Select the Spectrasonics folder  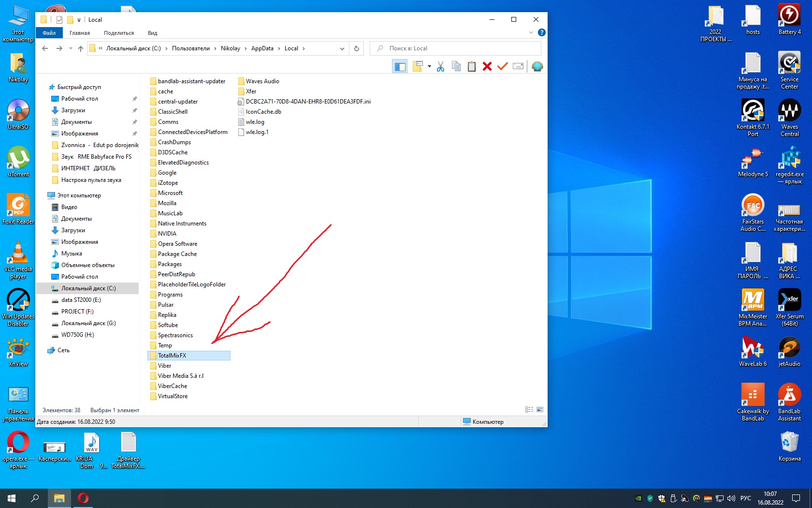175,335
